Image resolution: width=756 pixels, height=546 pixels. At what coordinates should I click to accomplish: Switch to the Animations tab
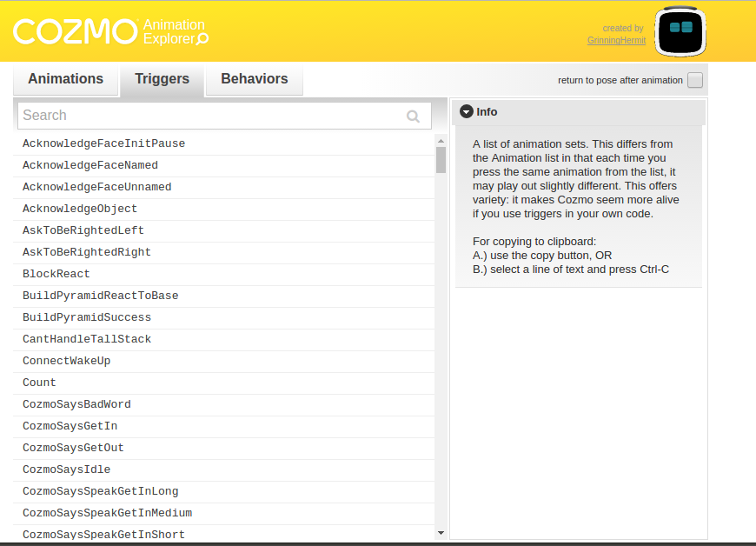(x=66, y=79)
